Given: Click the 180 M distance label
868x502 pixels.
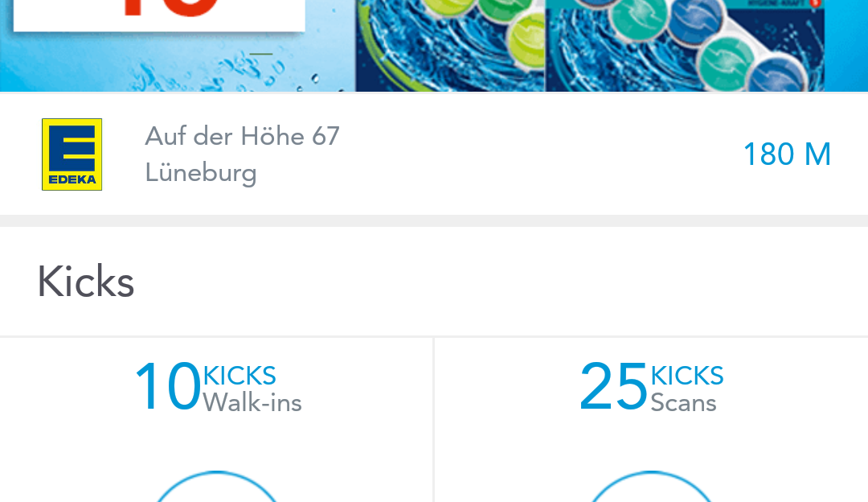Looking at the screenshot, I should click(787, 154).
